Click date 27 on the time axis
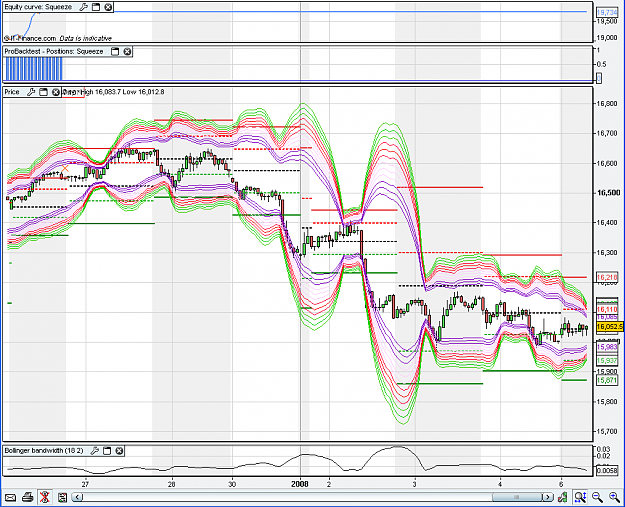The height and width of the screenshot is (507, 625). 85,484
